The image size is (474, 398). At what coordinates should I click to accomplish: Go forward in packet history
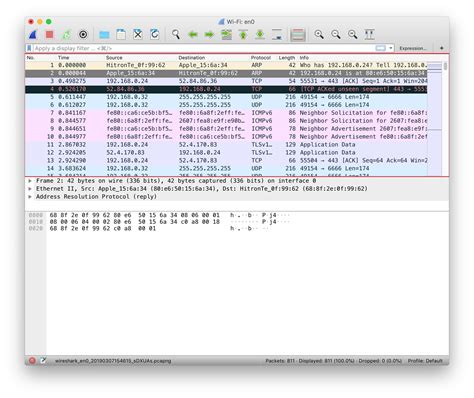209,34
